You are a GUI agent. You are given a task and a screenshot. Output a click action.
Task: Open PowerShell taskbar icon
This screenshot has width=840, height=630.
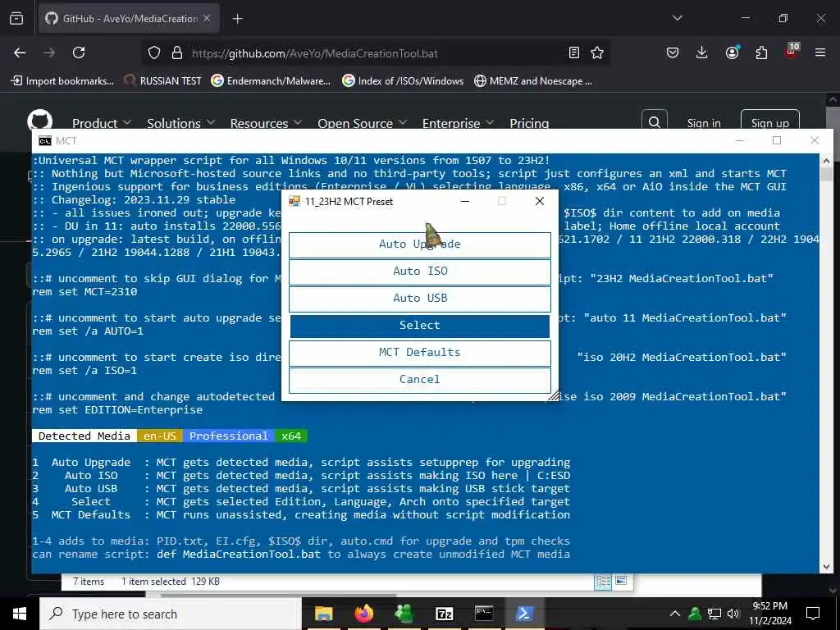click(524, 614)
